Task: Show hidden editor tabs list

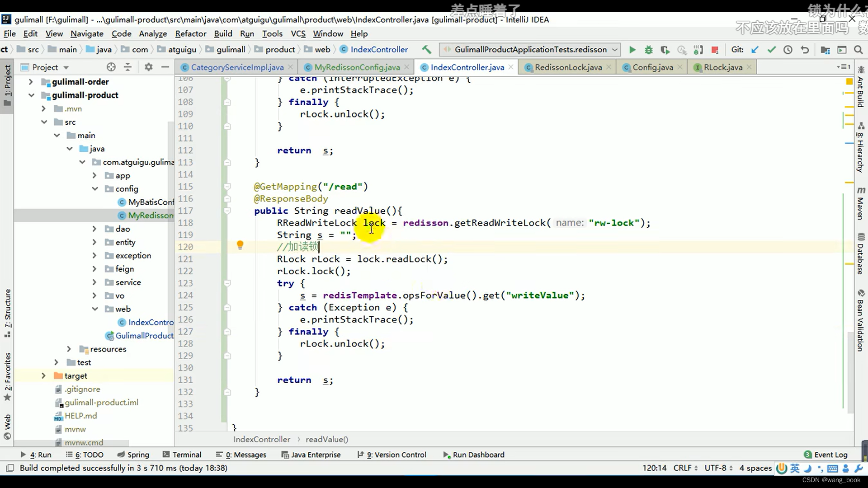Action: pyautogui.click(x=844, y=67)
